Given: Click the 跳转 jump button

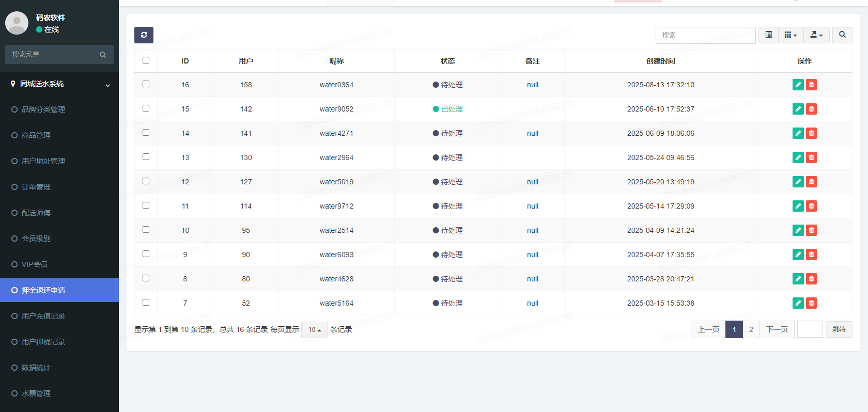Looking at the screenshot, I should [839, 329].
